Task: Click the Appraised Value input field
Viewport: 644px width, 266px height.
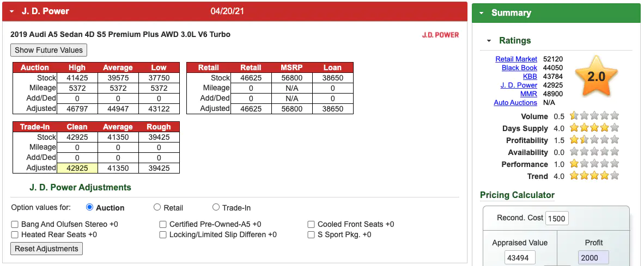Action: pyautogui.click(x=520, y=258)
